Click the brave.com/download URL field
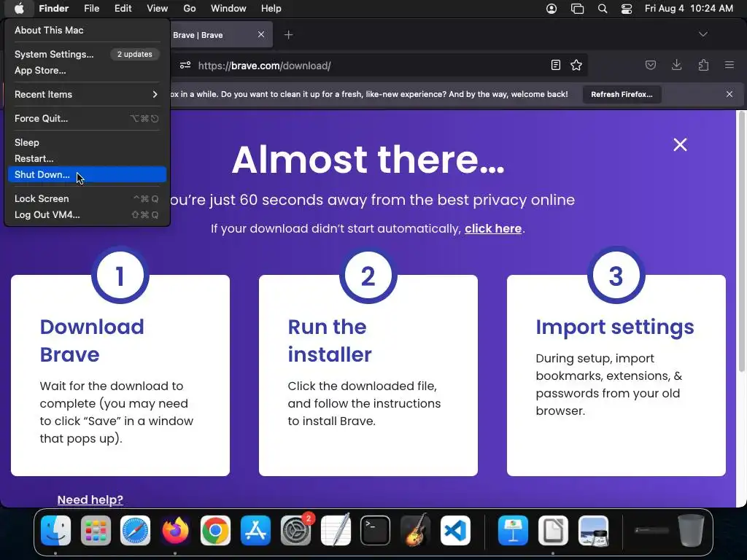The height and width of the screenshot is (560, 747). pos(264,66)
